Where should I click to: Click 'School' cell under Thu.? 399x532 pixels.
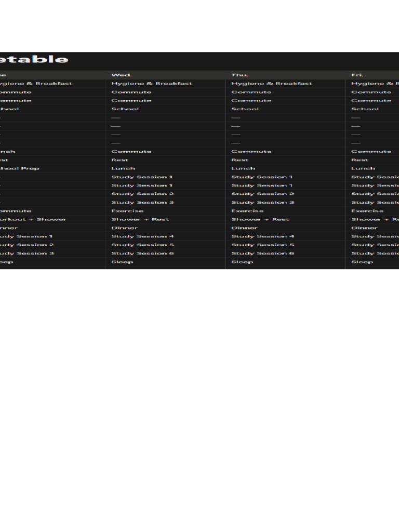click(x=245, y=109)
